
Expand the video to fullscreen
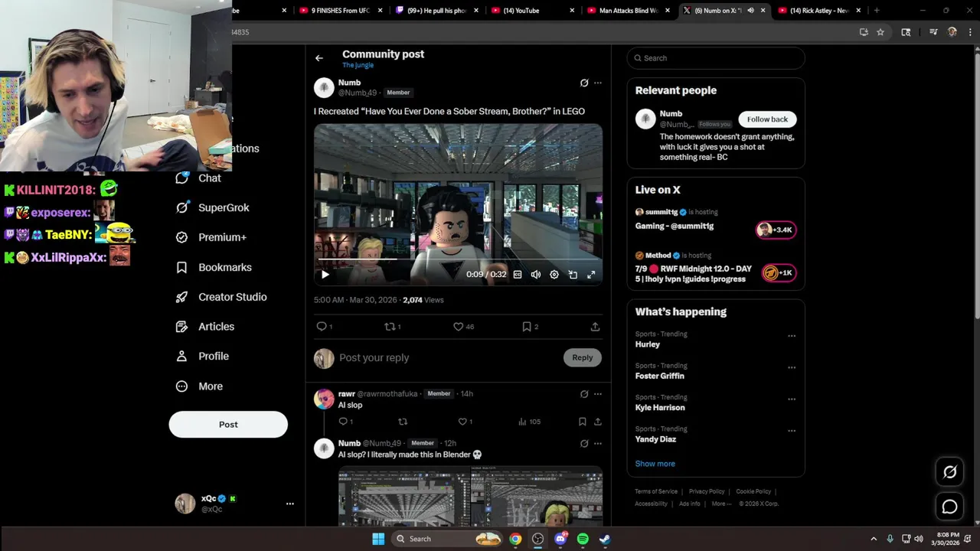coord(591,274)
